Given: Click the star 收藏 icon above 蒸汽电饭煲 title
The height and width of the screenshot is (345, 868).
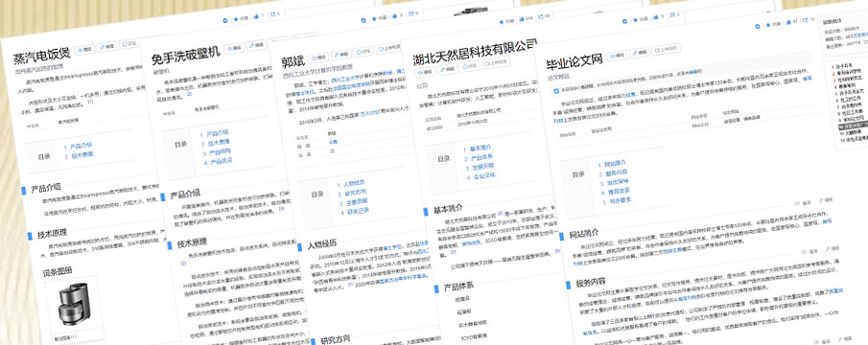Looking at the screenshot, I should coord(237,18).
